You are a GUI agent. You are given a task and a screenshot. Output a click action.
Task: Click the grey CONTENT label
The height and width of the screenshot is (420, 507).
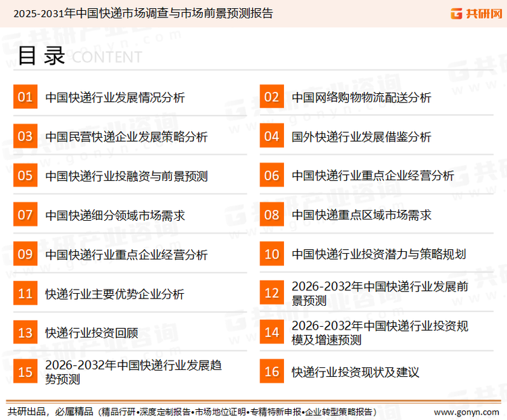point(107,57)
